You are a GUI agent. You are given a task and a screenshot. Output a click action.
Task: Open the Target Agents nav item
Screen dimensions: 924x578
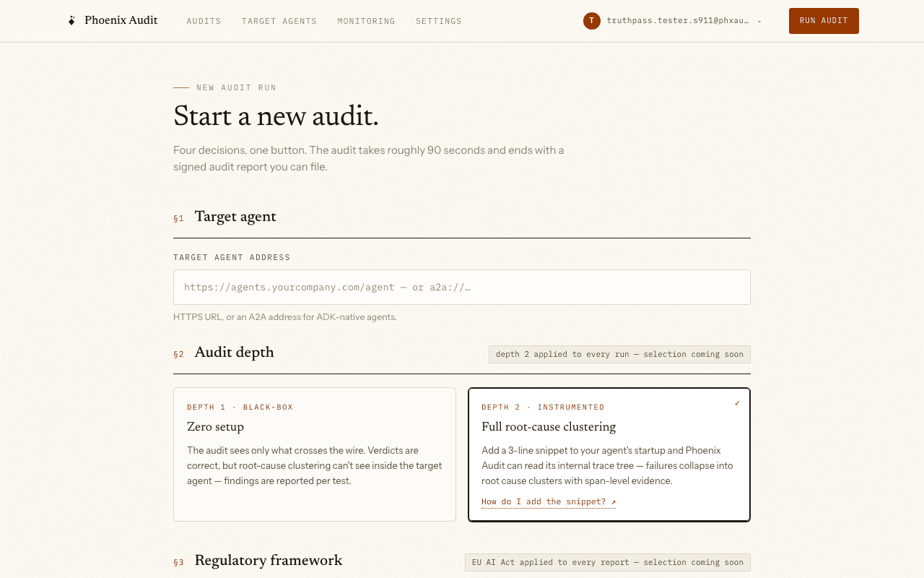point(279,21)
